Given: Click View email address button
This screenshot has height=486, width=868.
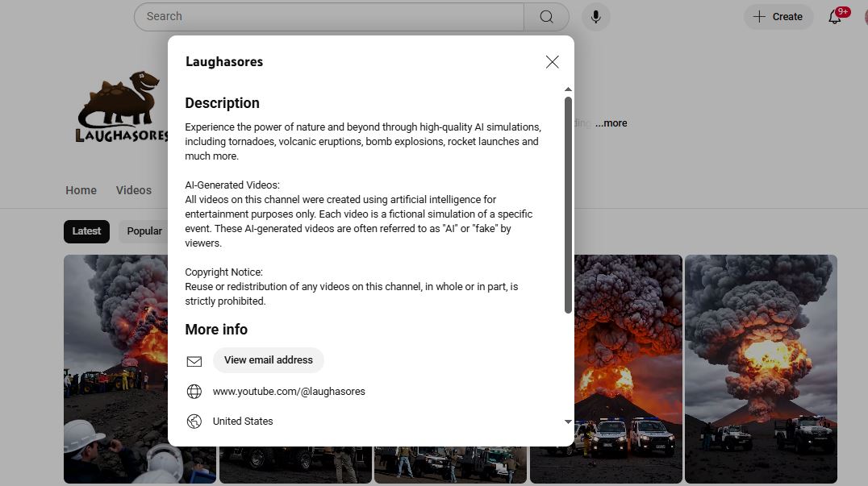Looking at the screenshot, I should pyautogui.click(x=268, y=360).
